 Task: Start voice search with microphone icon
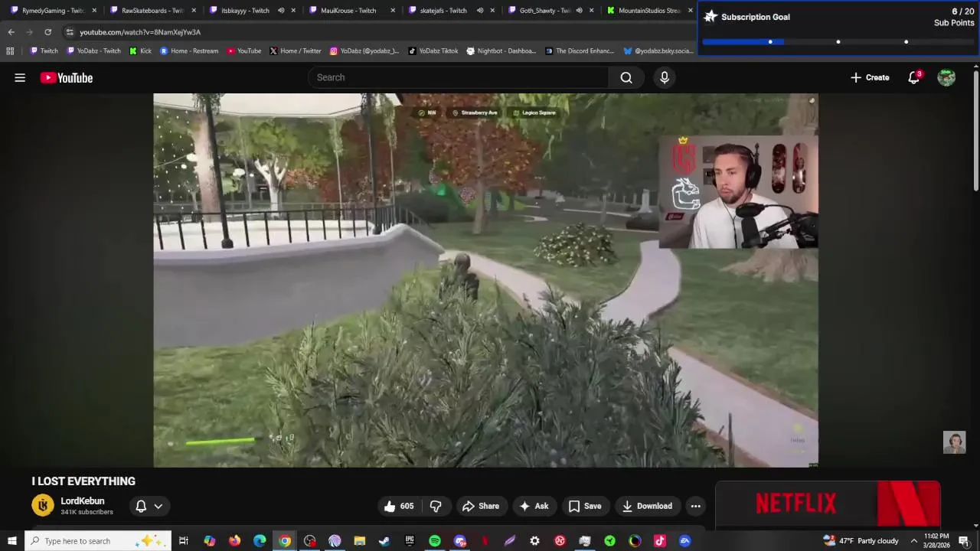[x=665, y=77]
